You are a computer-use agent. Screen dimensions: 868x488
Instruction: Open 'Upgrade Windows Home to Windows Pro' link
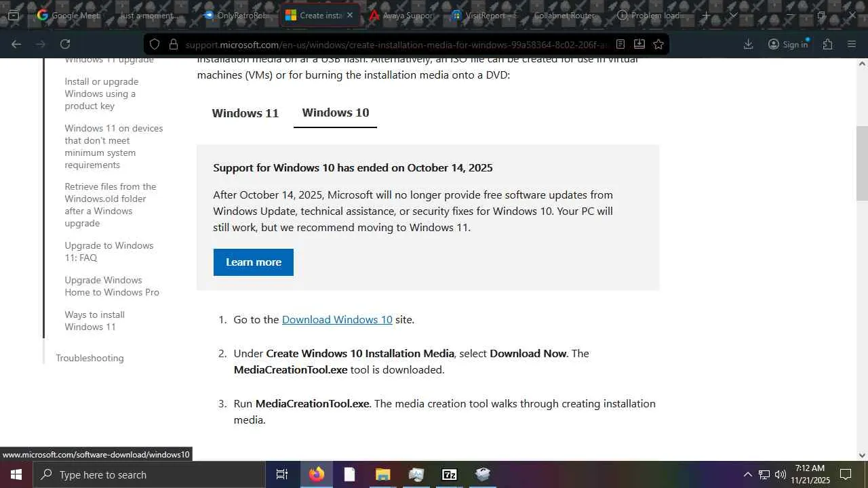pos(112,286)
